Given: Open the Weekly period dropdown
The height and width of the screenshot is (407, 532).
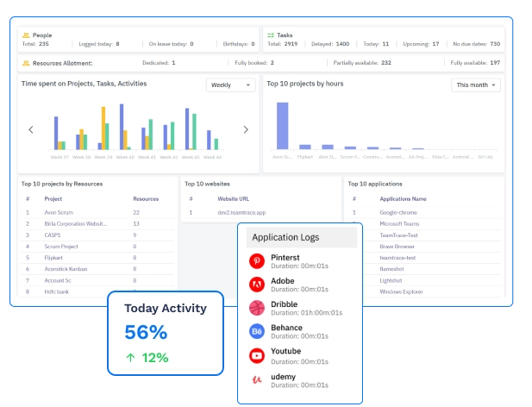Looking at the screenshot, I should 231,85.
